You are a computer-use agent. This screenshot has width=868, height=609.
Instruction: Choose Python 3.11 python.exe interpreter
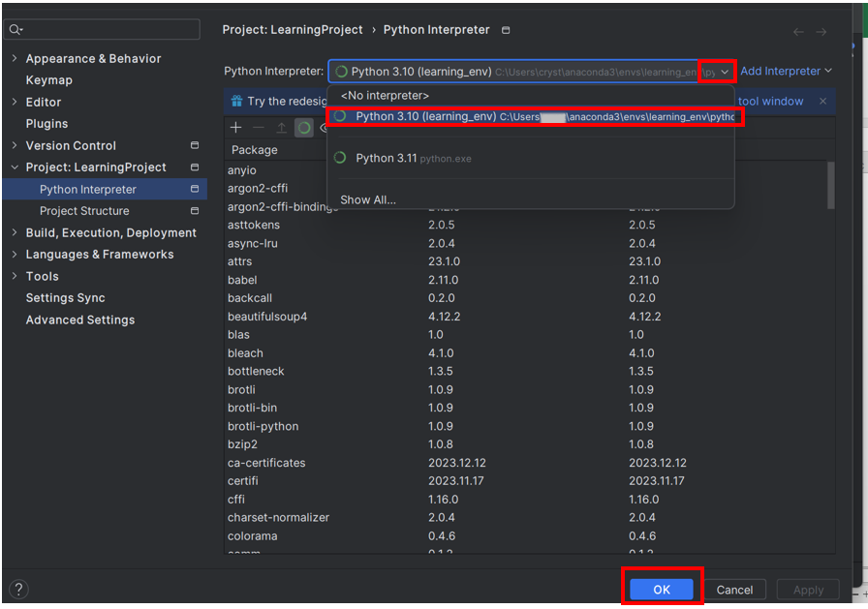tap(532, 158)
